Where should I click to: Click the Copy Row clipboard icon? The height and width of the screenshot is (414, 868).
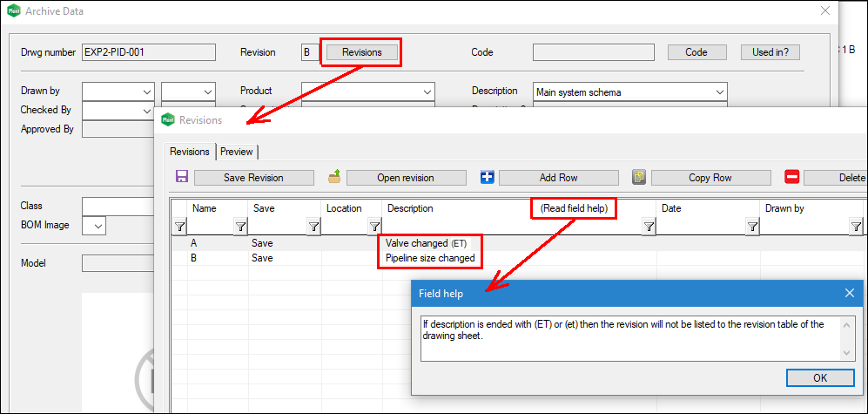(639, 177)
